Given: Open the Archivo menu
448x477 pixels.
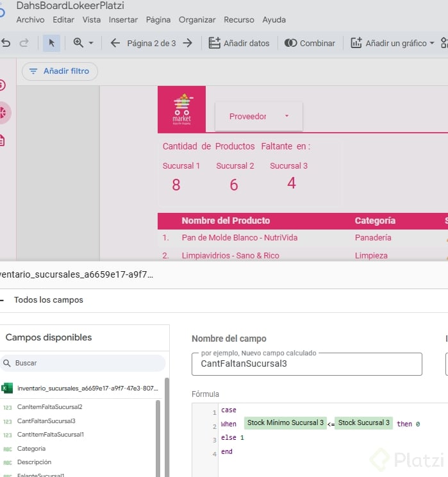Looking at the screenshot, I should click(30, 20).
